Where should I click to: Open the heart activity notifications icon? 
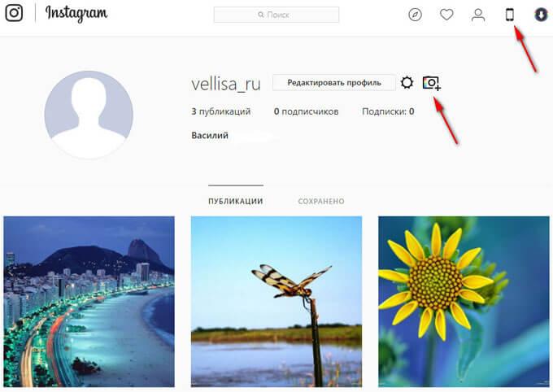click(446, 15)
